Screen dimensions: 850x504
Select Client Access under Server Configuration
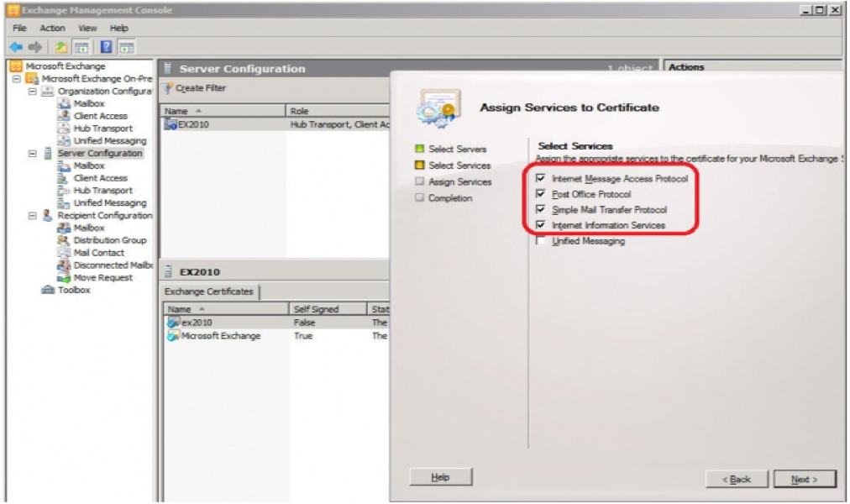pos(100,178)
